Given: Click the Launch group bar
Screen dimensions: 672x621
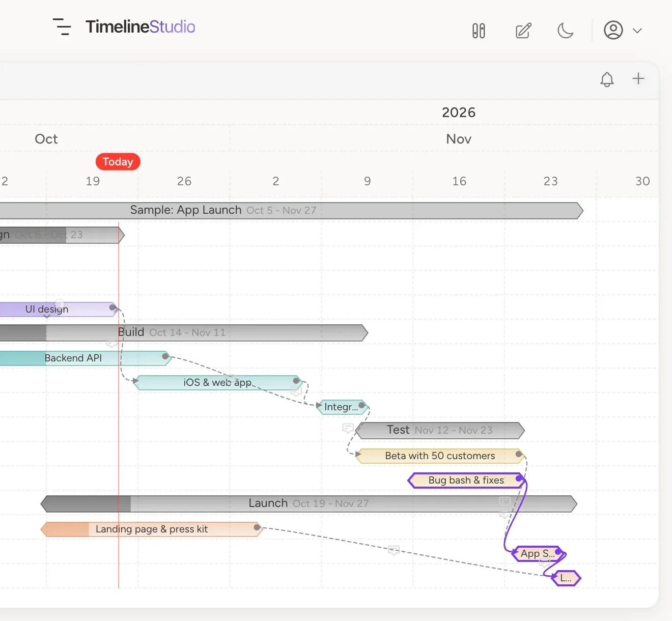Looking at the screenshot, I should pyautogui.click(x=309, y=503).
